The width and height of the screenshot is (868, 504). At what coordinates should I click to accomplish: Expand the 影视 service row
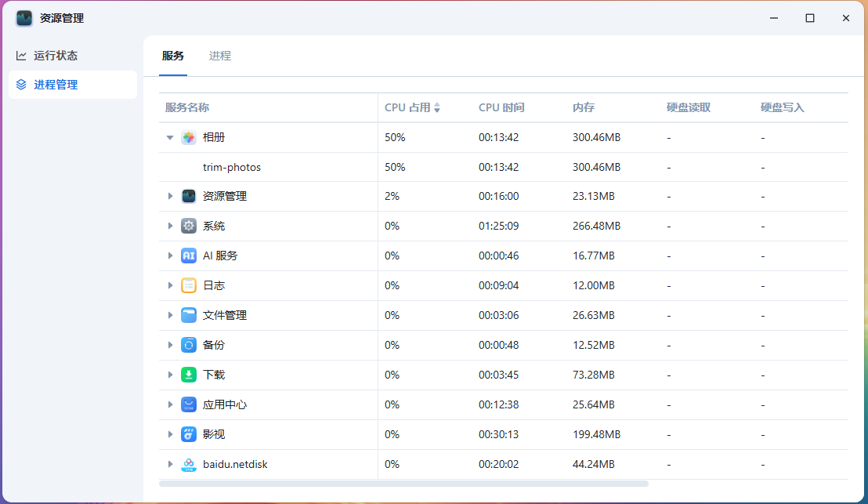coord(170,434)
